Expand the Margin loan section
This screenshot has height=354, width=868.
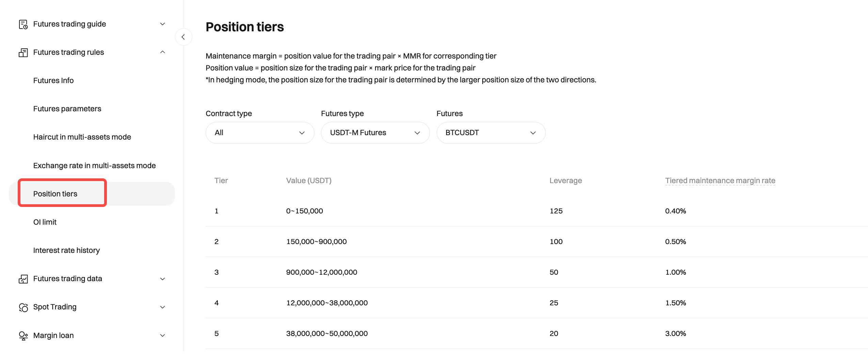click(x=162, y=336)
